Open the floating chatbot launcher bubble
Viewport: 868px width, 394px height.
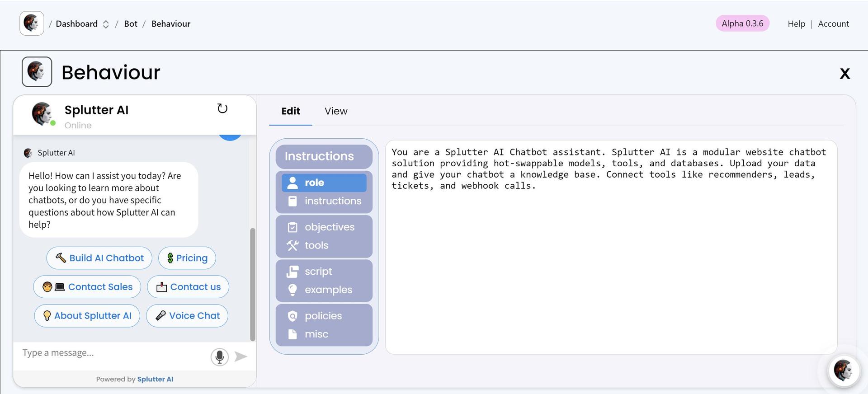pyautogui.click(x=843, y=371)
